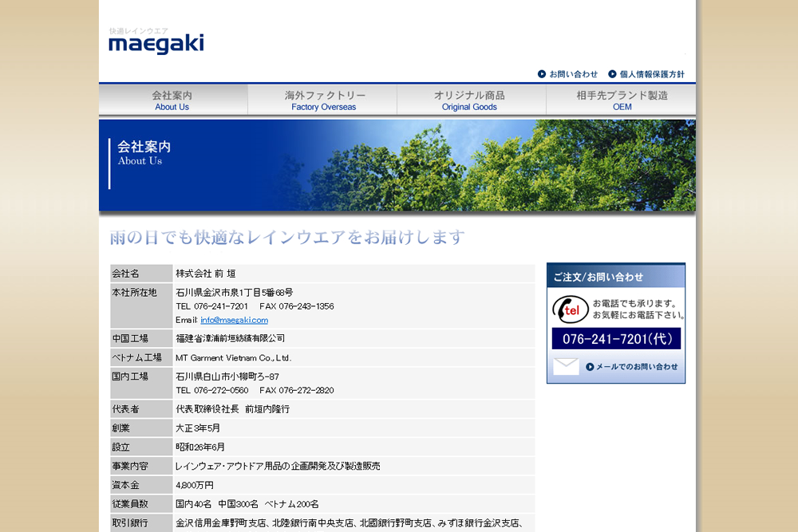Click the 076-241-7201(代) phone number banner
This screenshot has width=798, height=532.
pyautogui.click(x=616, y=339)
